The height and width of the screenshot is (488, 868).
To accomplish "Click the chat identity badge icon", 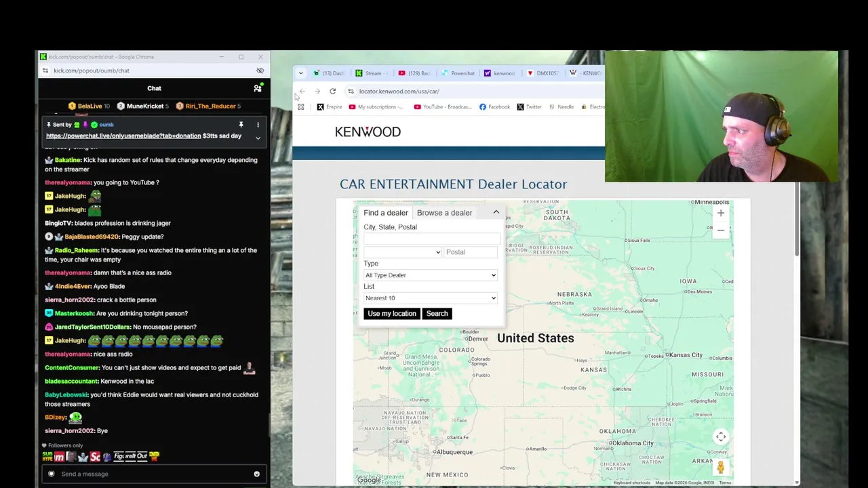I will [51, 474].
